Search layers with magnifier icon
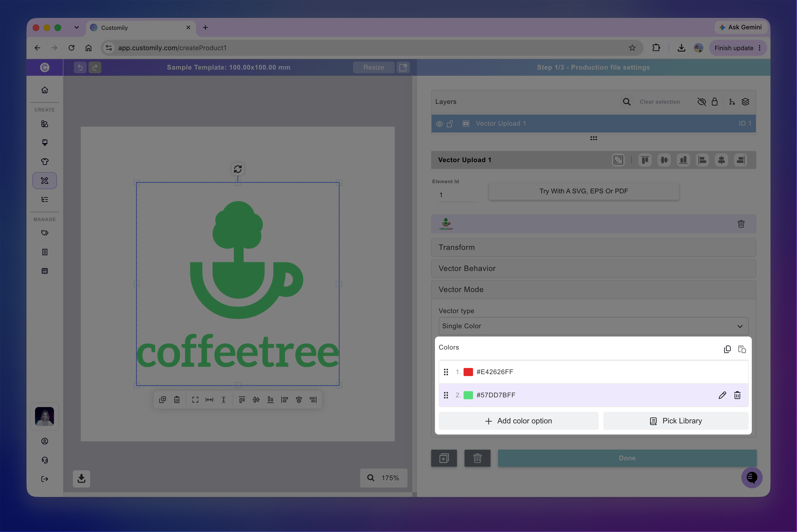The height and width of the screenshot is (532, 797). [627, 102]
